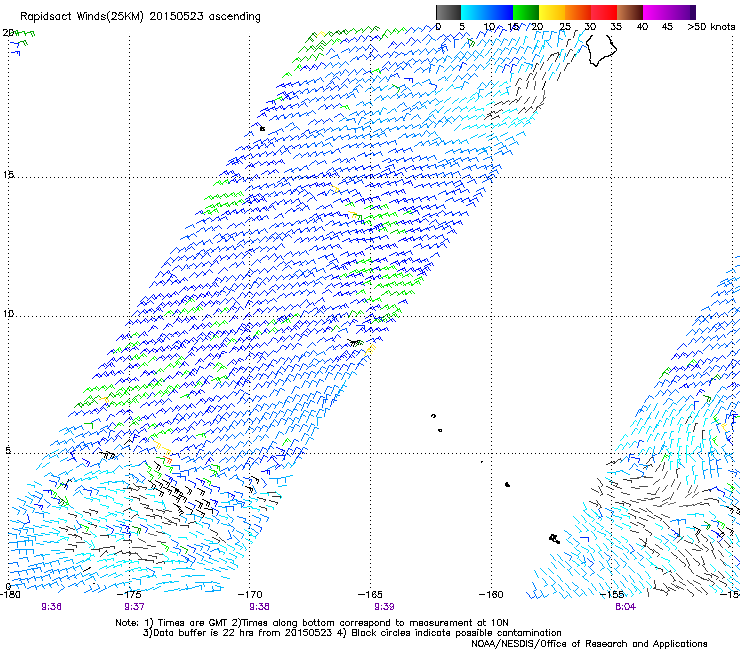Click the '40' label on the color scale
The height and width of the screenshot is (650, 740).
tap(642, 27)
